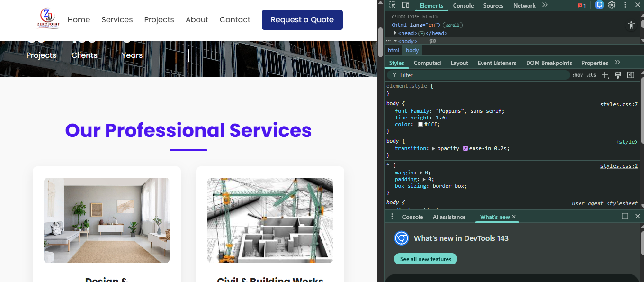
Task: Toggle the ease-in transition checkbox
Action: (x=466, y=148)
